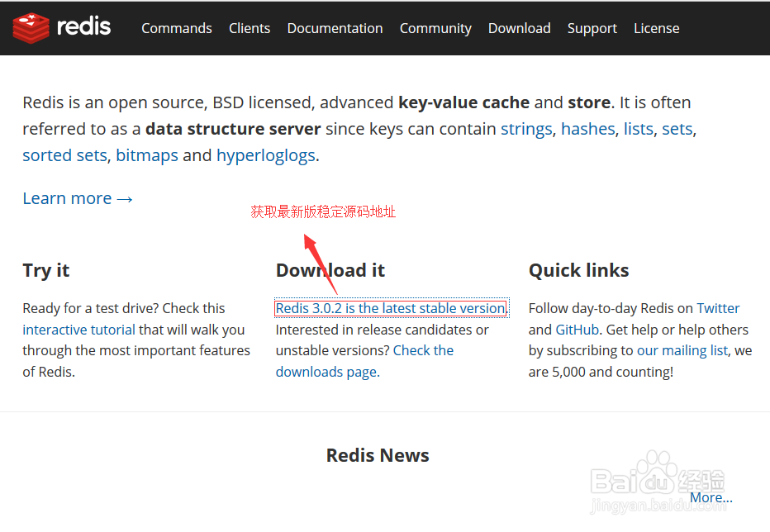770x532 pixels.
Task: Click the Try it heading
Action: tap(46, 271)
